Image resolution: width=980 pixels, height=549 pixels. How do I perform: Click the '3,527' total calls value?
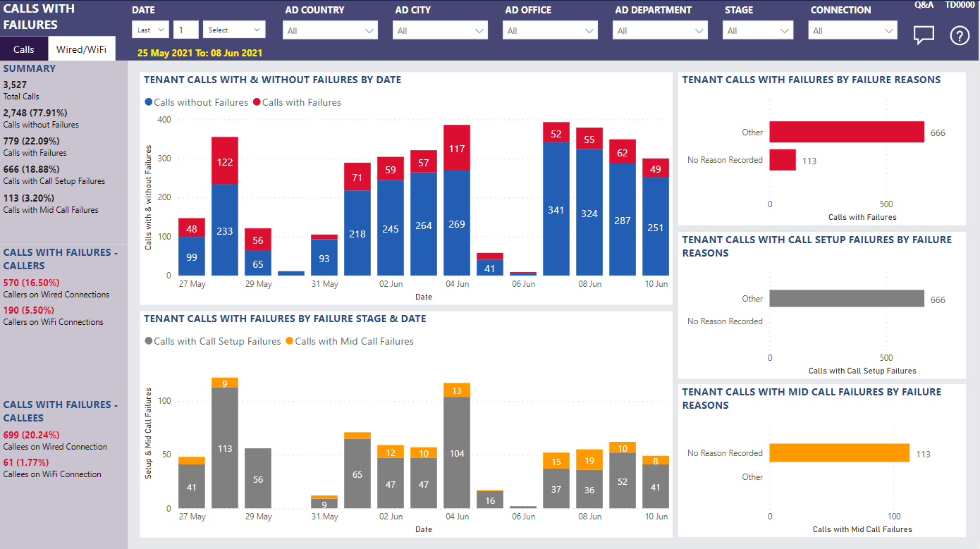coord(15,85)
